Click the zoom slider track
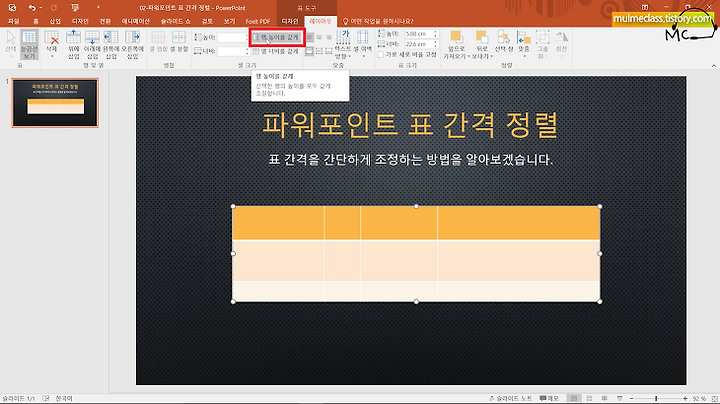 click(658, 398)
